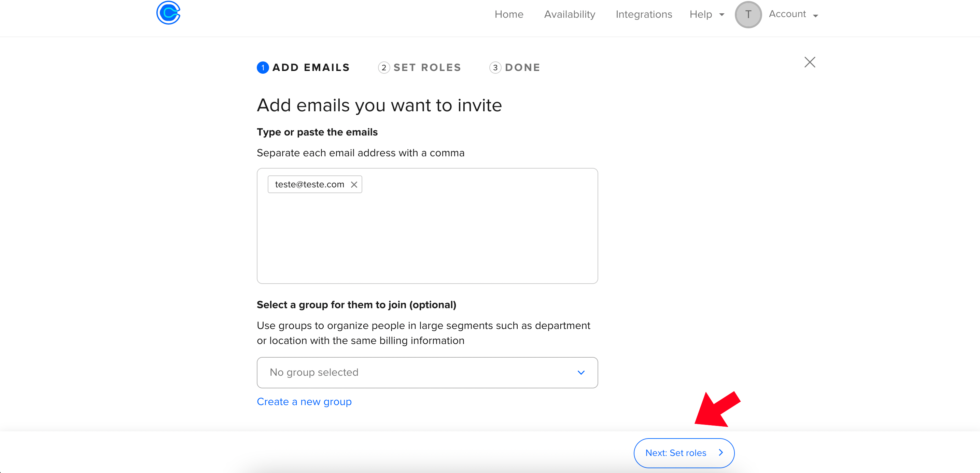The width and height of the screenshot is (980, 473).
Task: Click the chevron in group dropdown
Action: coord(580,373)
